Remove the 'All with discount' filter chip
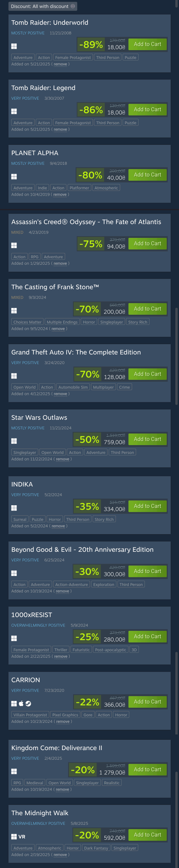The height and width of the screenshot is (868, 179). pos(73,6)
